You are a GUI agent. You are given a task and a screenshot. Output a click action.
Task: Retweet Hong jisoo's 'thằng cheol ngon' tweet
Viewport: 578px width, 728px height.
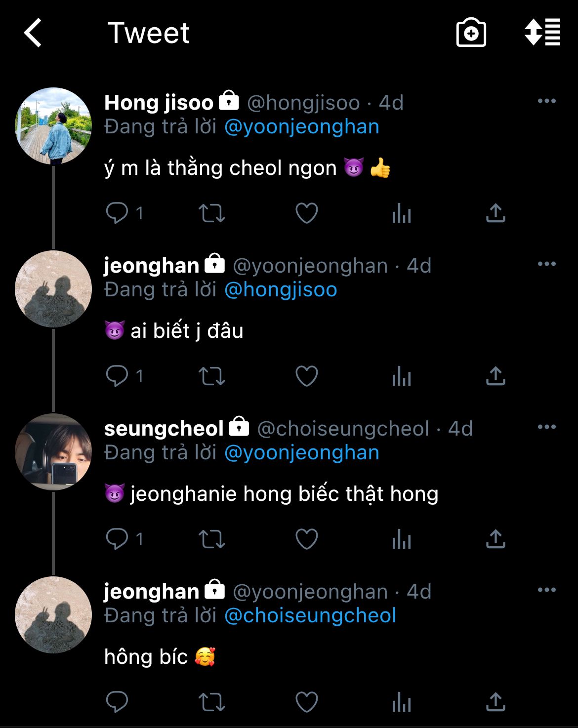(212, 213)
